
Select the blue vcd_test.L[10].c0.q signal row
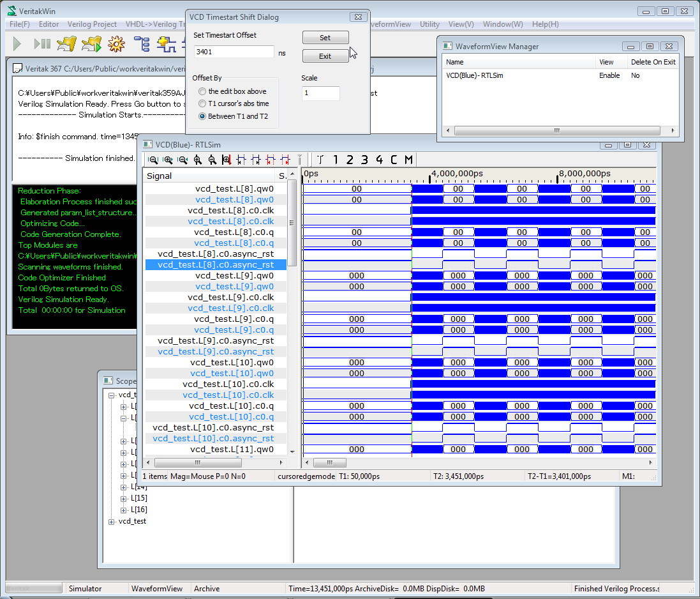point(216,417)
